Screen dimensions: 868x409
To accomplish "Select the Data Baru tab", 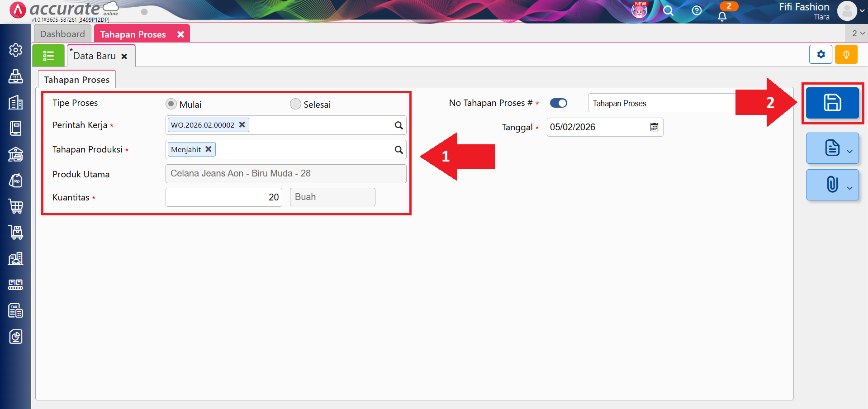I will [x=95, y=56].
